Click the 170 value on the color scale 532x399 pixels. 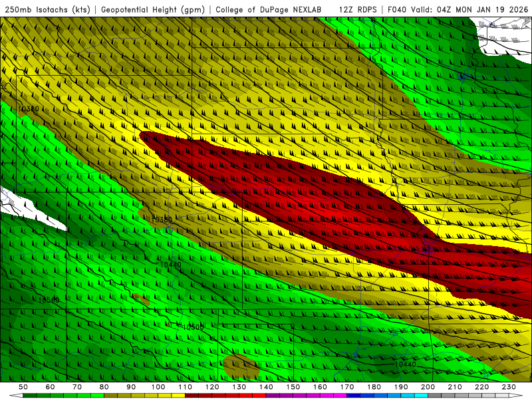point(347,387)
